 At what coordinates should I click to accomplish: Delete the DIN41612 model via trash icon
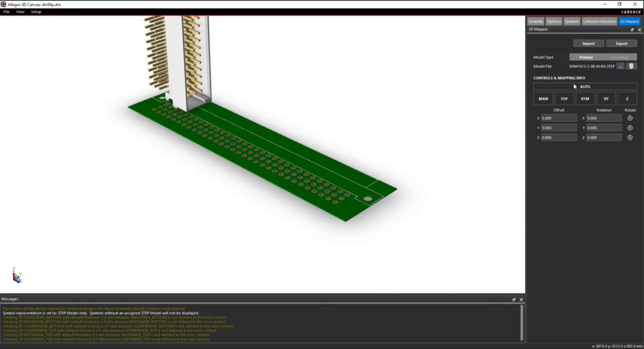tap(631, 66)
